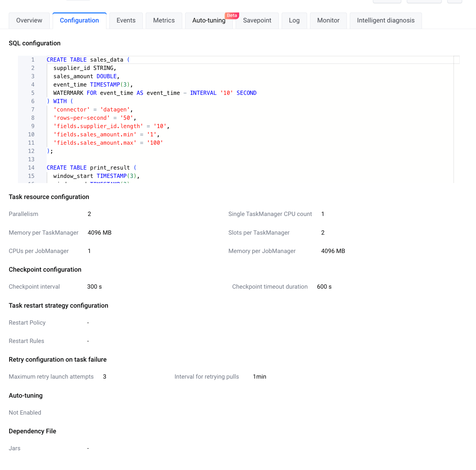Screen dimensions: 476x470
Task: Go to the Metrics tab
Action: (164, 20)
